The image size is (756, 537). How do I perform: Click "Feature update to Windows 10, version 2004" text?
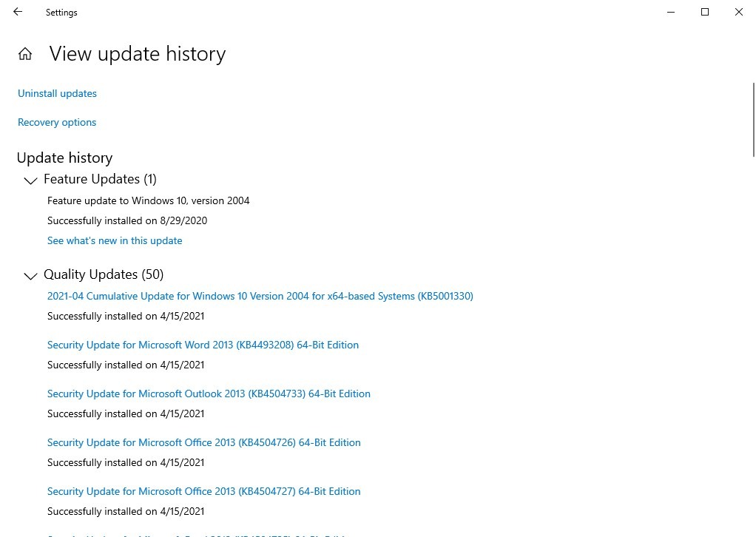(x=148, y=200)
